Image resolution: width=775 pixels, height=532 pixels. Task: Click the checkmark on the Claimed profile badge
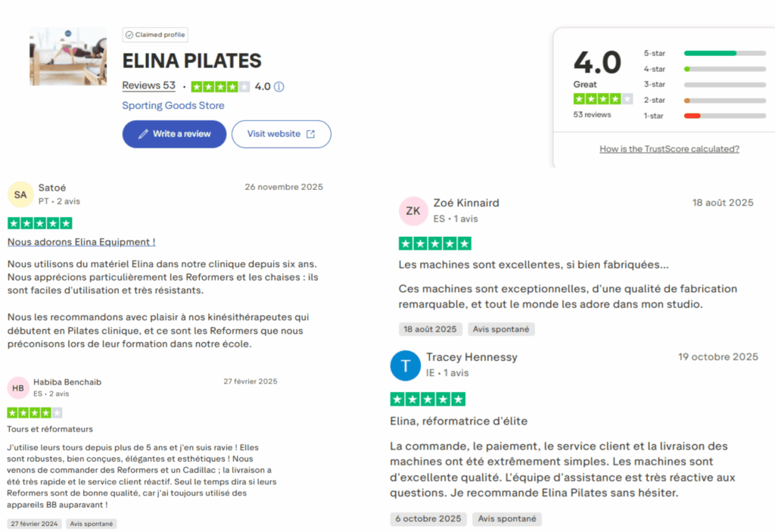130,34
